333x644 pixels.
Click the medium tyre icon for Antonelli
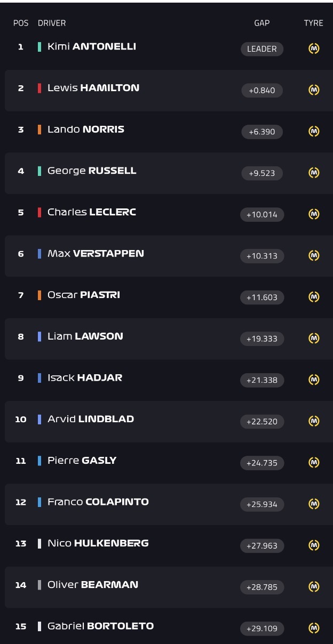[x=314, y=49]
